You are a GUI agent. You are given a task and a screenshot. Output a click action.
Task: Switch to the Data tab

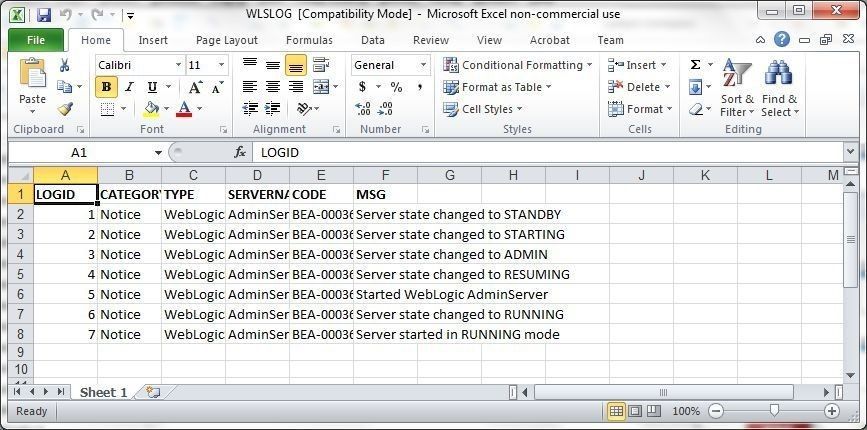pyautogui.click(x=373, y=40)
